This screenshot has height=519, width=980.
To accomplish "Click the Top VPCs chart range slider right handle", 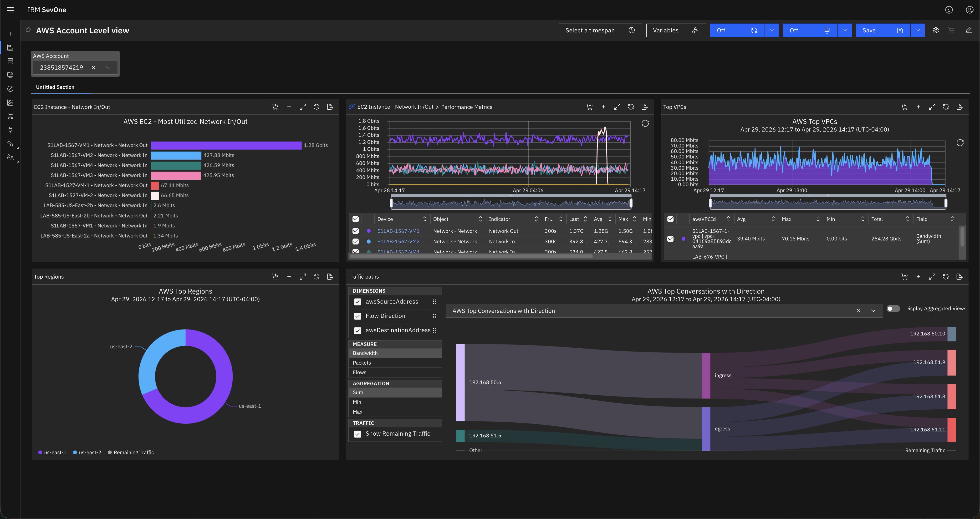I will point(946,203).
